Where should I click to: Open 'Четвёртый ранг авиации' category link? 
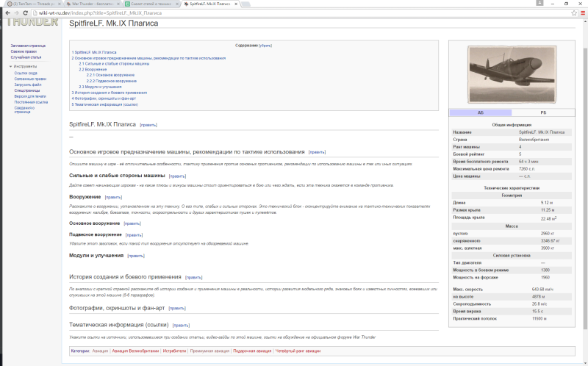[x=298, y=351]
